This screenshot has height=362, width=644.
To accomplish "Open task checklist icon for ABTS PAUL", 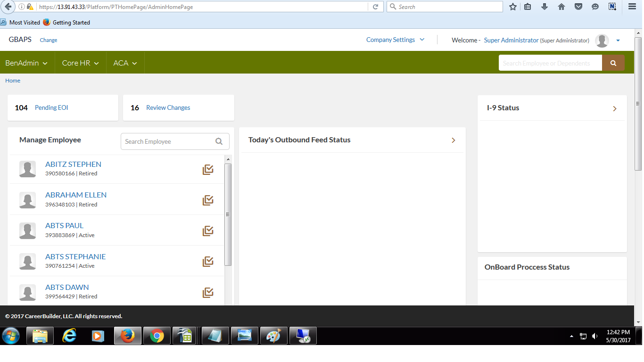I will coord(208,231).
